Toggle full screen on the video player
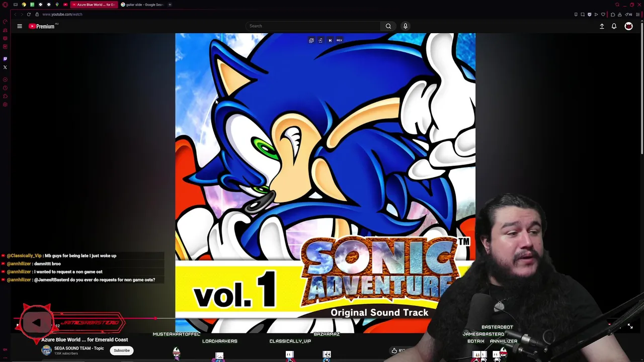The width and height of the screenshot is (644, 362). pyautogui.click(x=630, y=326)
